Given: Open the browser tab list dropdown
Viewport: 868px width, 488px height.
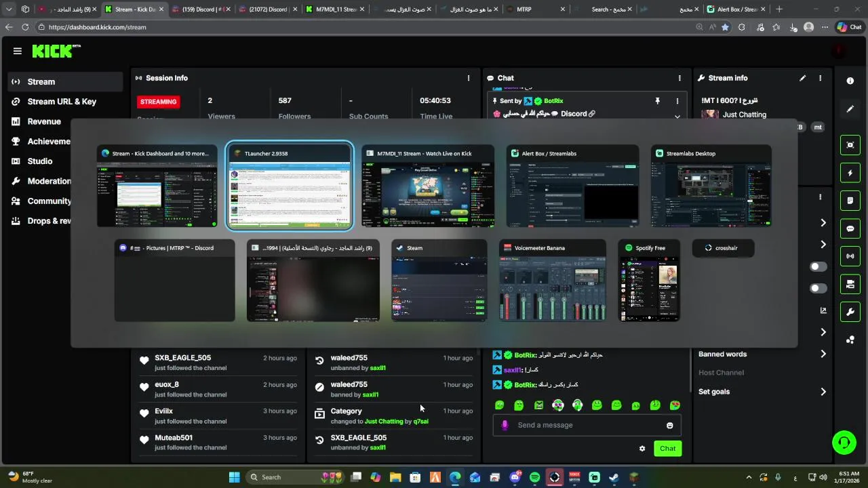Looking at the screenshot, I should point(9,9).
